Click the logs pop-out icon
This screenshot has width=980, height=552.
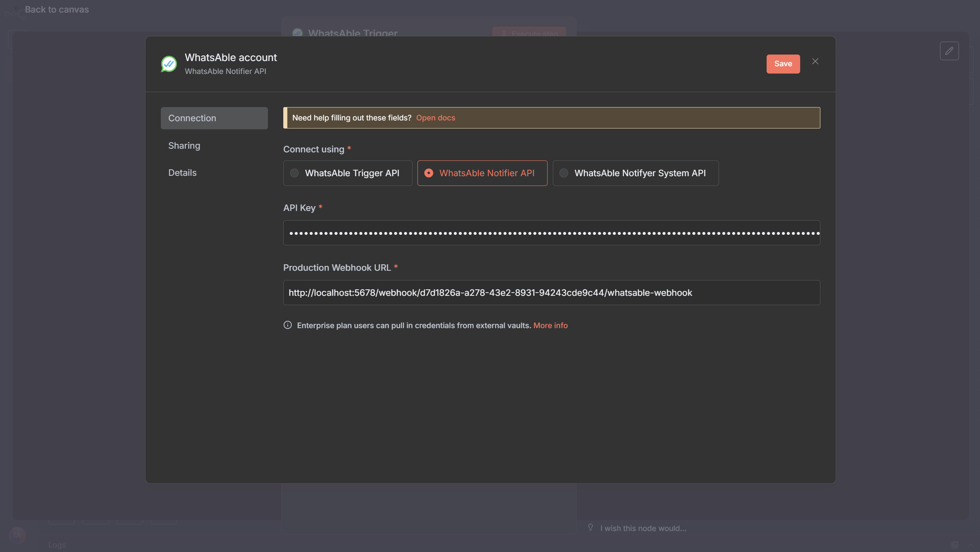tap(955, 545)
